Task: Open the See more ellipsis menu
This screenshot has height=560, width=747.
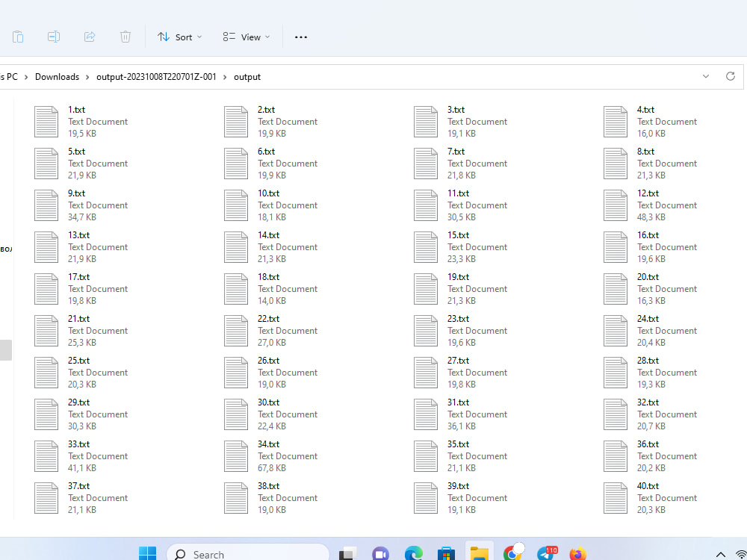Action: point(300,37)
